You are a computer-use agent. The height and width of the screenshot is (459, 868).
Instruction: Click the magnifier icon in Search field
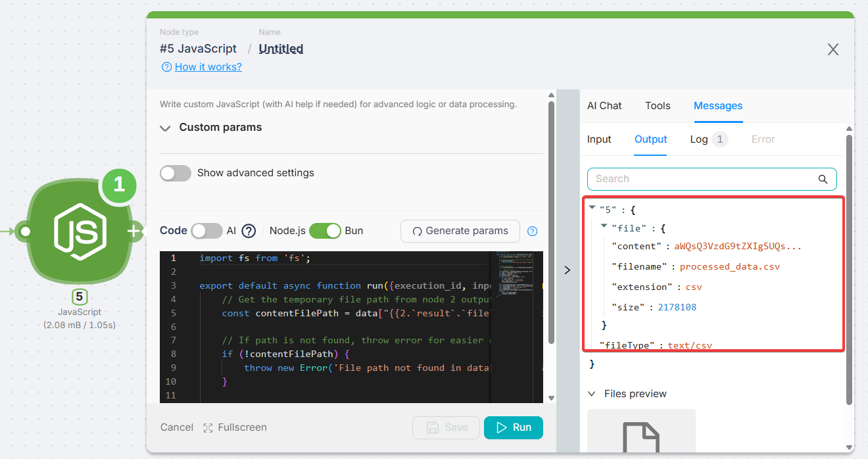pyautogui.click(x=823, y=179)
